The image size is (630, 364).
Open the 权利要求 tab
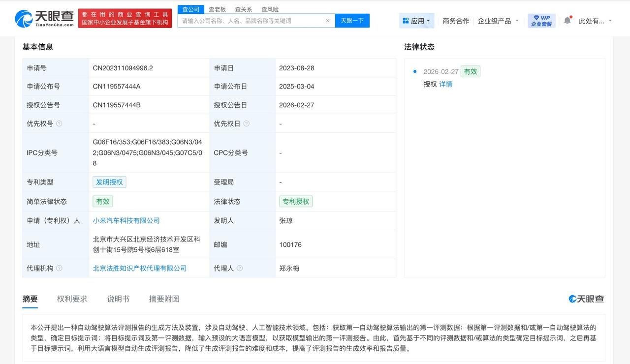tap(72, 299)
